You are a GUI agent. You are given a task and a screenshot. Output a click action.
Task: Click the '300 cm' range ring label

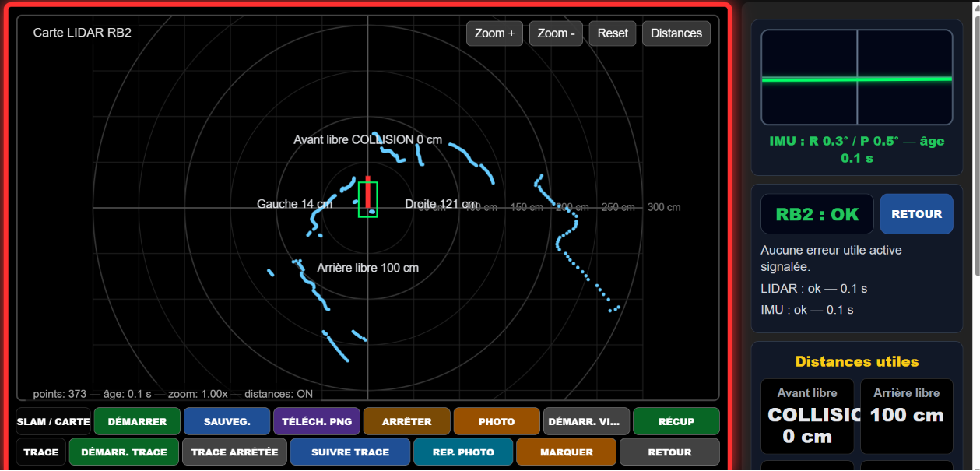(664, 207)
